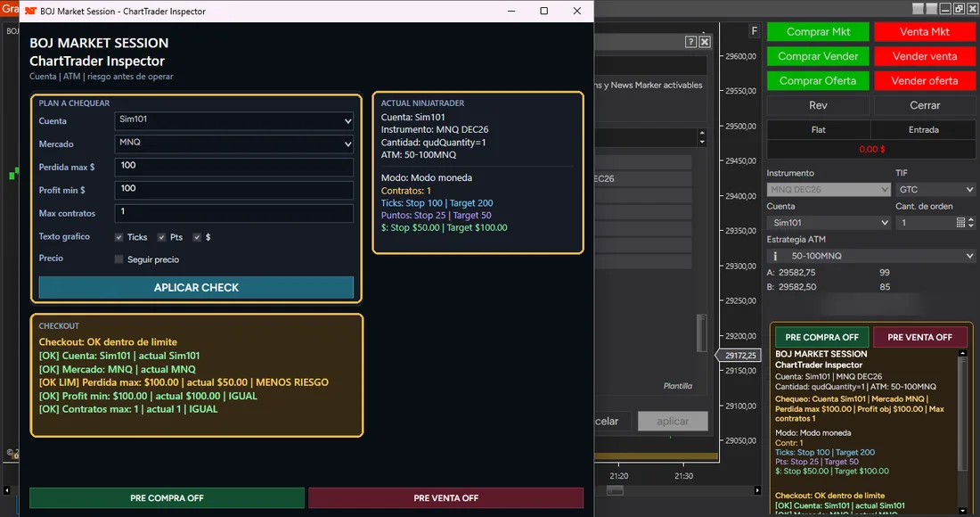Click the APLICAR CHECK button
The image size is (980, 517).
196,288
